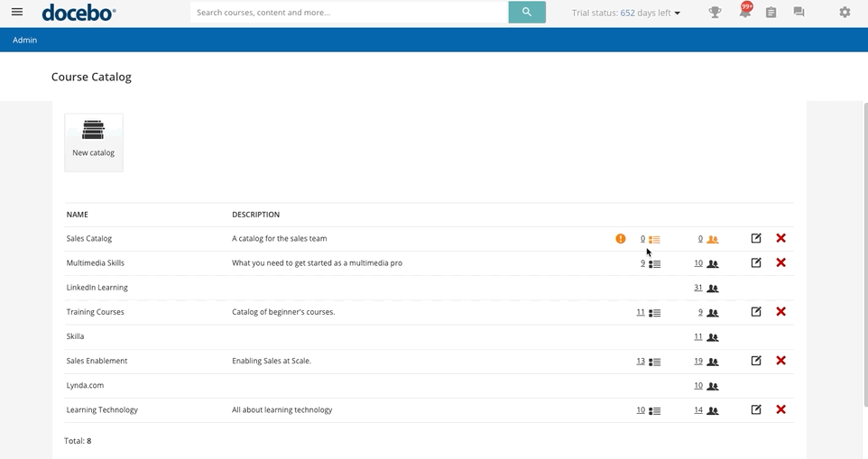Click the 'Catalog of beginner's courses.' description
868x459 pixels.
[x=283, y=312]
